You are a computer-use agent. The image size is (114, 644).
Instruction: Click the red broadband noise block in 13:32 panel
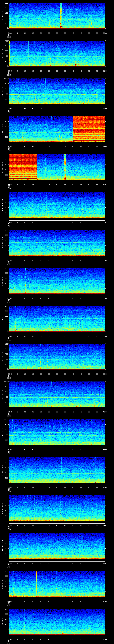[89, 129]
